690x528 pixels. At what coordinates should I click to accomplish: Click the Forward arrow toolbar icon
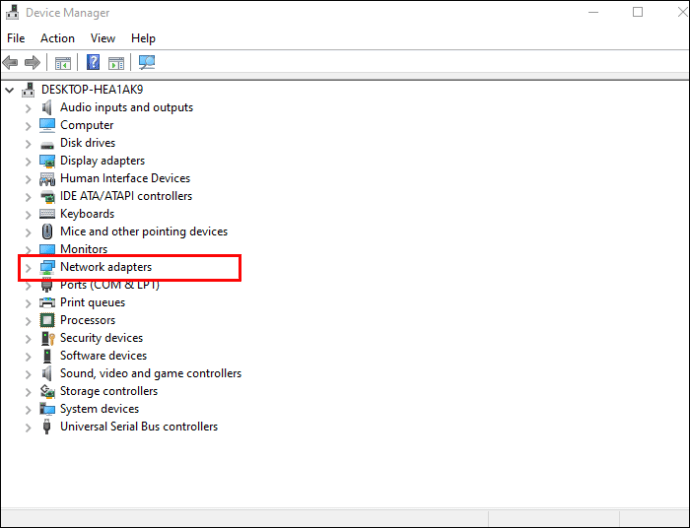(33, 62)
